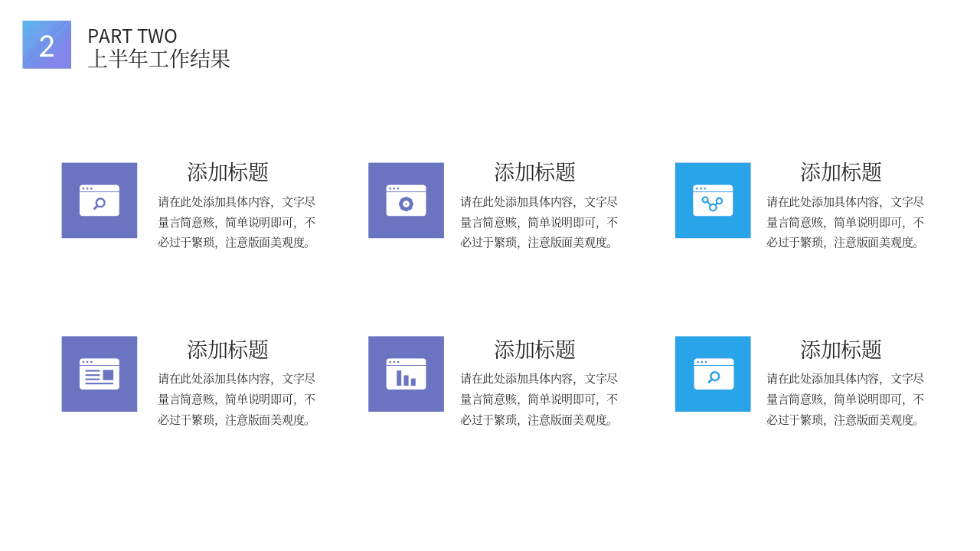Click the paragraph beside the blue search icon
Screen dimensions: 980x551
846,399
